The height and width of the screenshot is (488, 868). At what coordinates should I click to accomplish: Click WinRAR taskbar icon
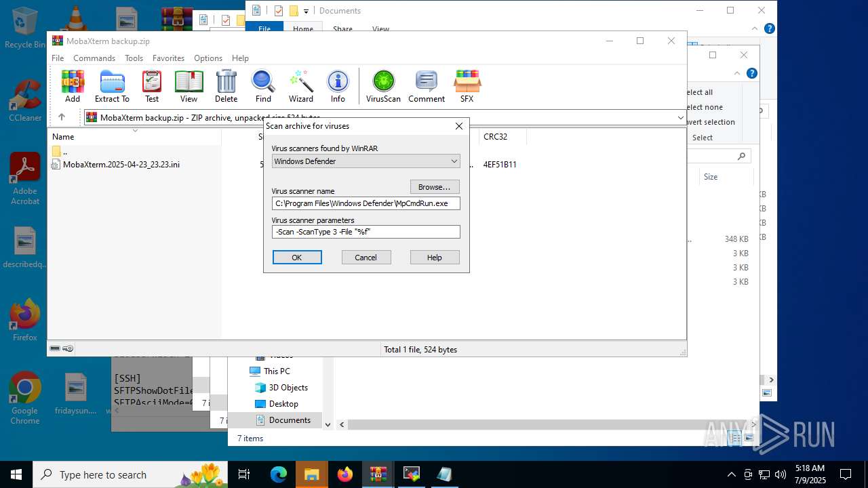click(x=378, y=474)
